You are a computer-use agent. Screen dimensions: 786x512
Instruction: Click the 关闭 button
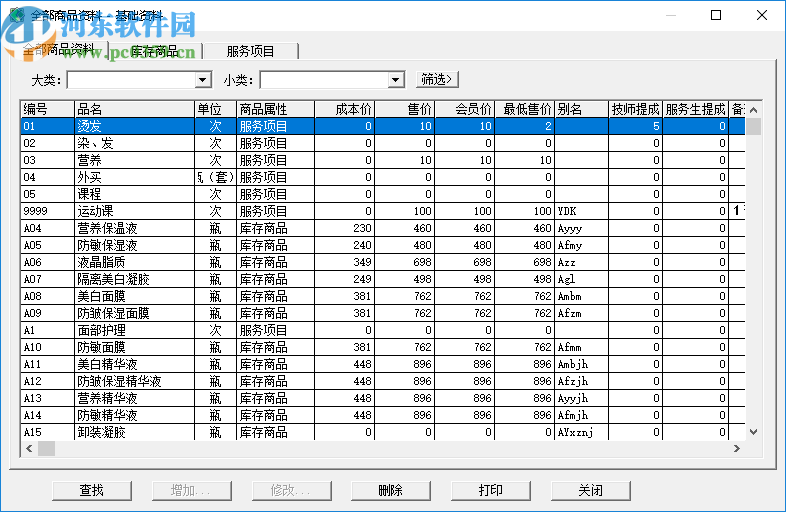point(591,490)
